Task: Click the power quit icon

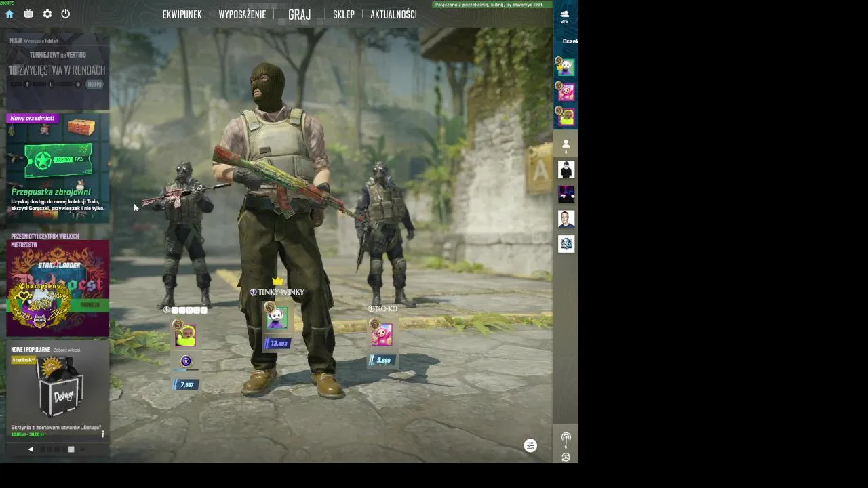Action: tap(66, 14)
